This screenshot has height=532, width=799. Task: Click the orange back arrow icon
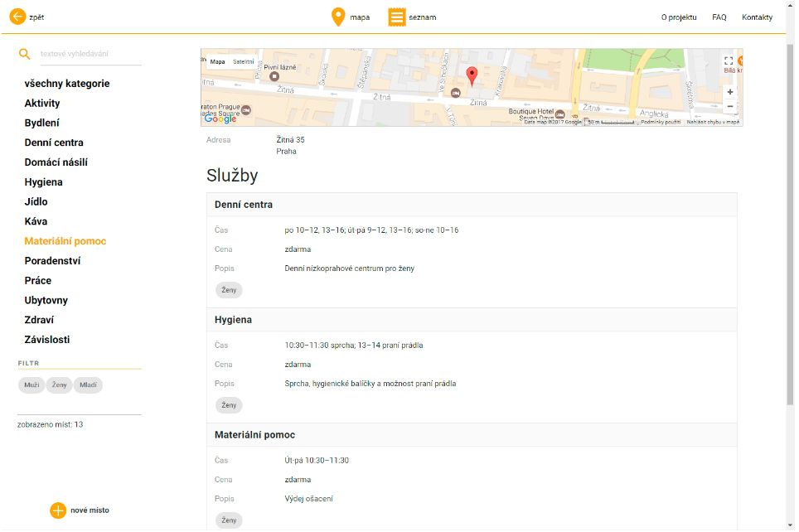17,17
